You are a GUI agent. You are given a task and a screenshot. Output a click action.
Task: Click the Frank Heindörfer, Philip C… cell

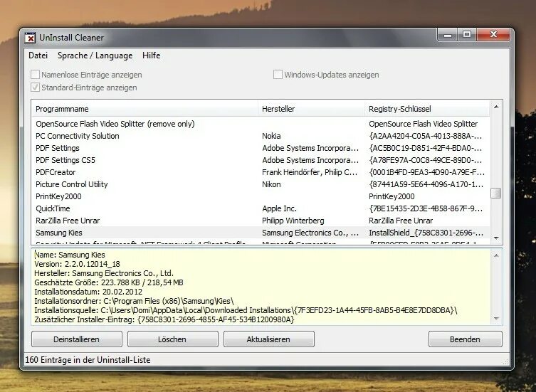coord(310,172)
